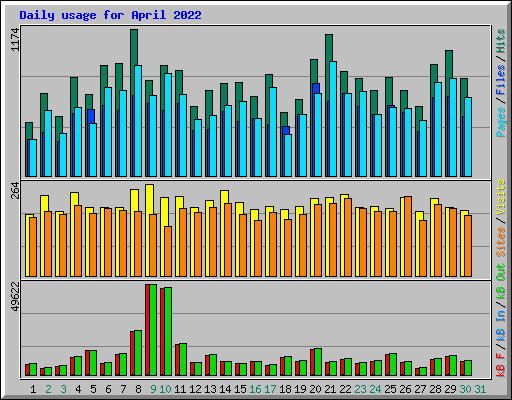Click day label 8 on the x-axis
Image resolution: width=512 pixels, height=400 pixels.
click(138, 389)
